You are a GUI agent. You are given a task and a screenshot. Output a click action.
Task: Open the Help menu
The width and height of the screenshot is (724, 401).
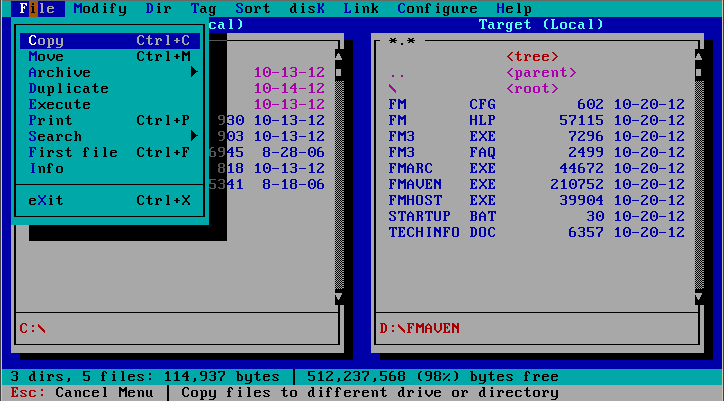(514, 8)
